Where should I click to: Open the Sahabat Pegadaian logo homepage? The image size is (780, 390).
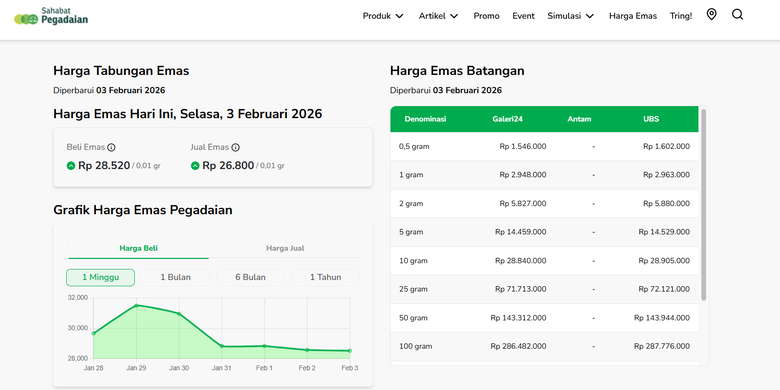[51, 16]
